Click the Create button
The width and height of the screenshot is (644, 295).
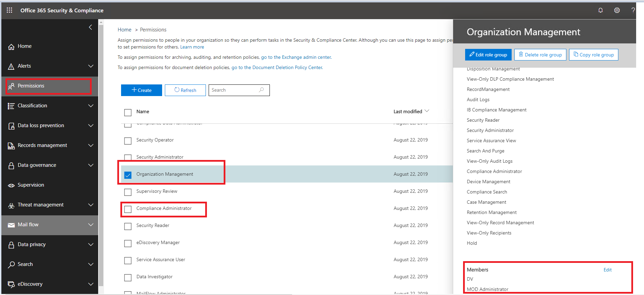click(x=142, y=90)
